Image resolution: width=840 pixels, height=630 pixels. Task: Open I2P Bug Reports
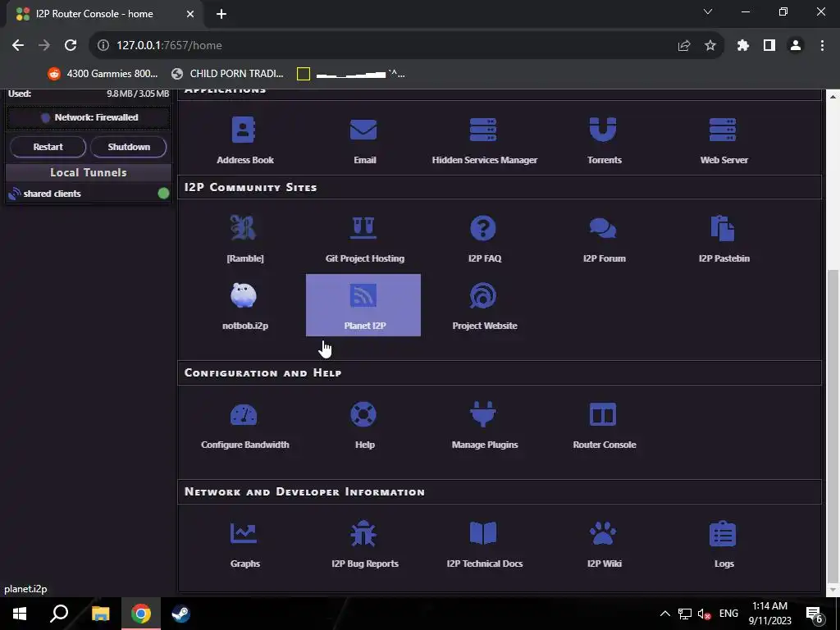364,545
